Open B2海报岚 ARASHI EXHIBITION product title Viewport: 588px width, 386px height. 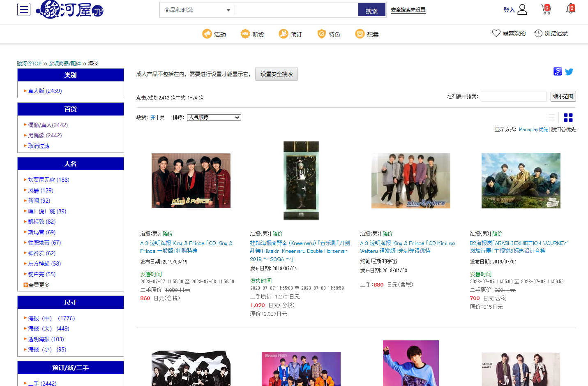click(519, 247)
